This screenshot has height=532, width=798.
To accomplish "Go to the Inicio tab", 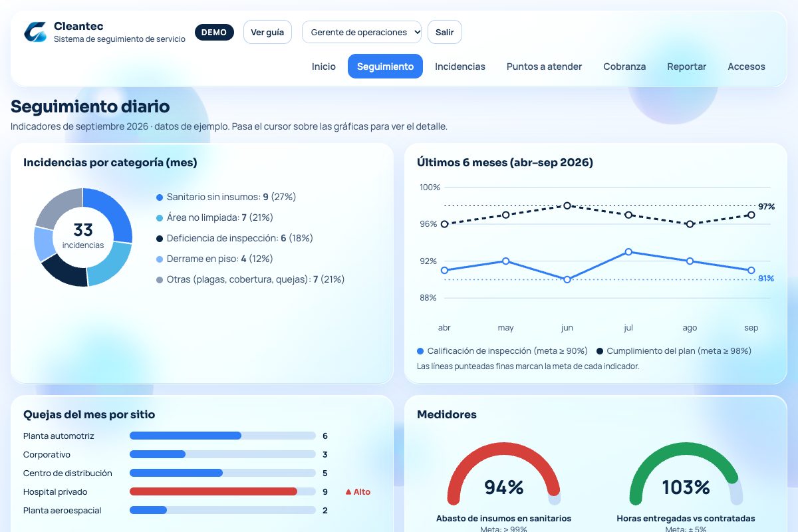I will tap(324, 66).
